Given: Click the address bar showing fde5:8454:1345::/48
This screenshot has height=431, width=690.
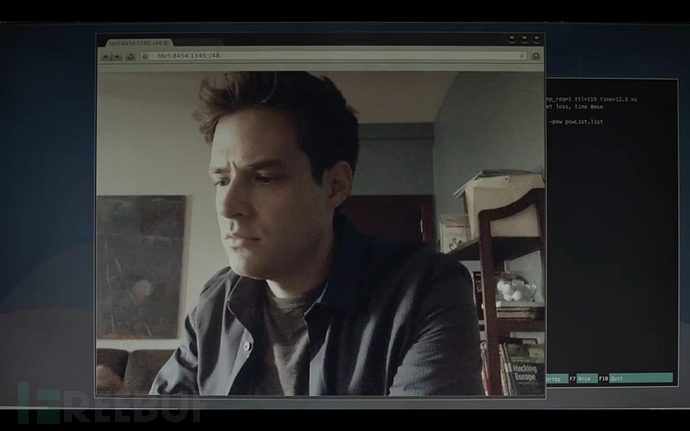Looking at the screenshot, I should (334, 56).
